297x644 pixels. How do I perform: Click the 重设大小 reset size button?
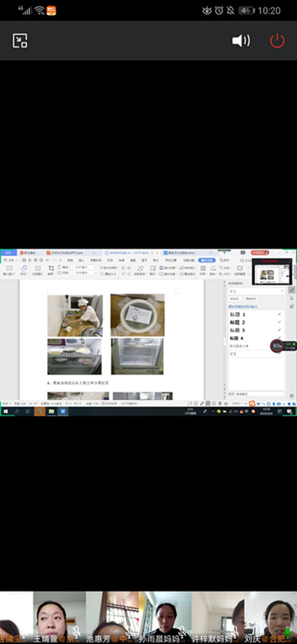point(109,273)
